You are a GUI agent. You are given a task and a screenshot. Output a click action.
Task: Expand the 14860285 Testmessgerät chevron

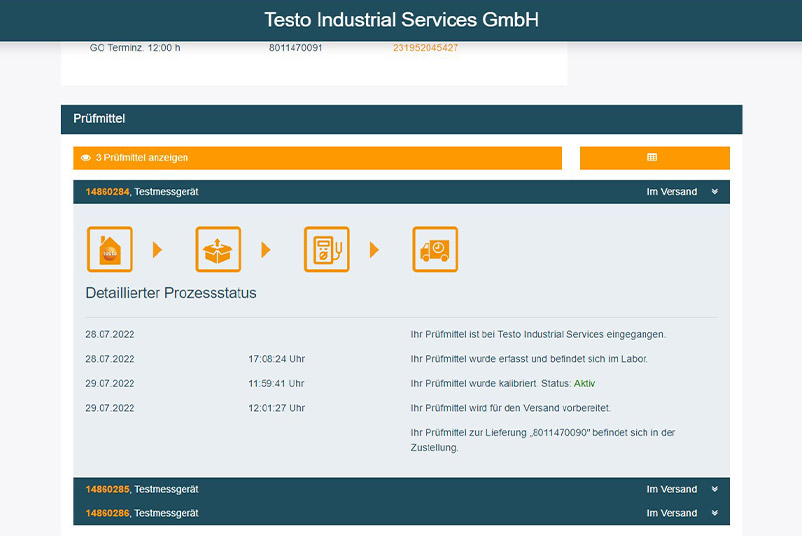coord(715,489)
